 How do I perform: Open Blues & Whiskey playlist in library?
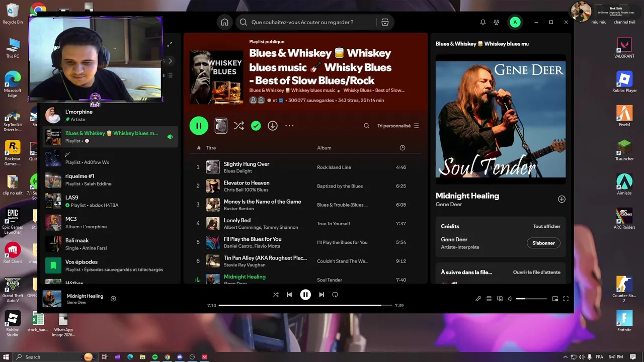[x=110, y=137]
